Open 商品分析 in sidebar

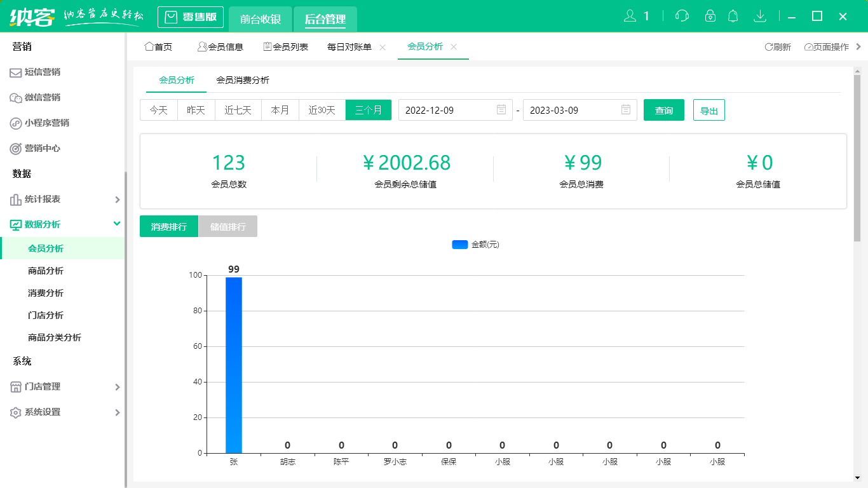(46, 271)
